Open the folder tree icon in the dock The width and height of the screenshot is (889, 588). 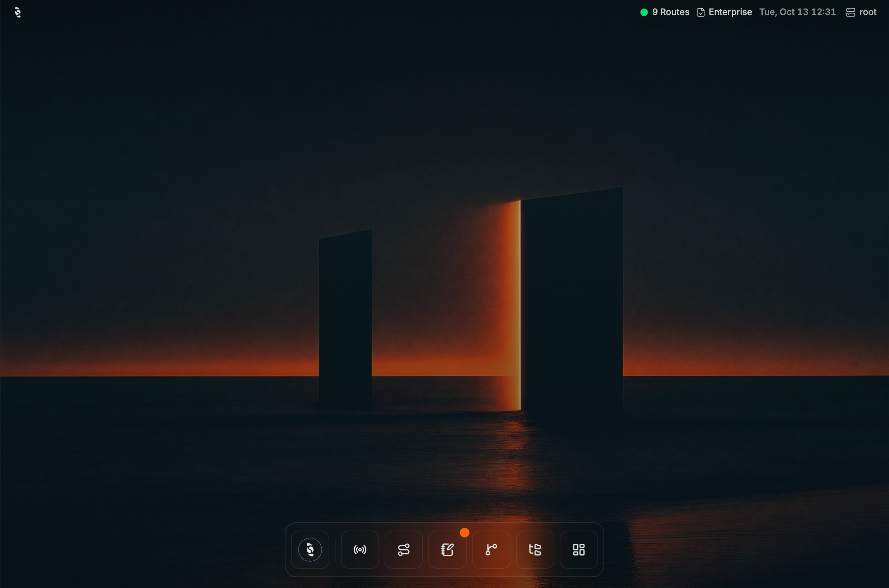[535, 550]
